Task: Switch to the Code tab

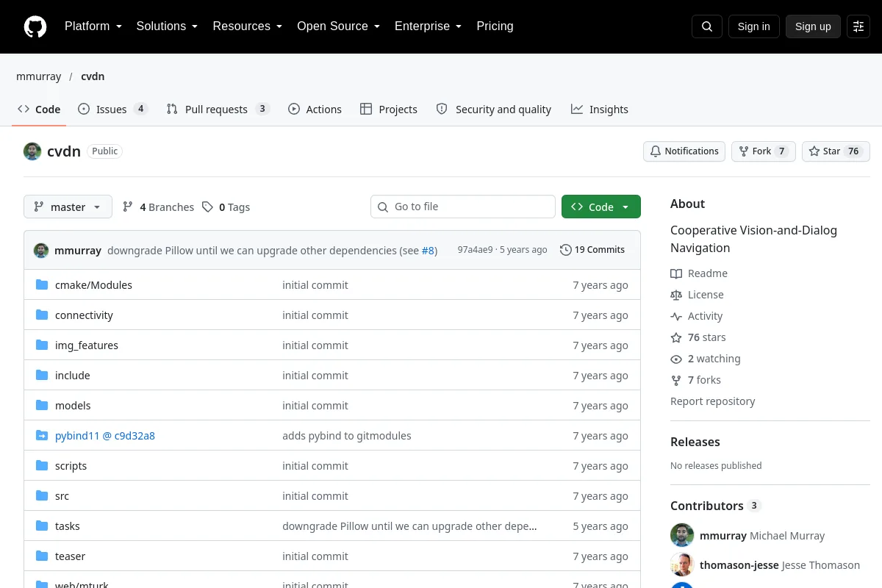Action: pyautogui.click(x=39, y=110)
